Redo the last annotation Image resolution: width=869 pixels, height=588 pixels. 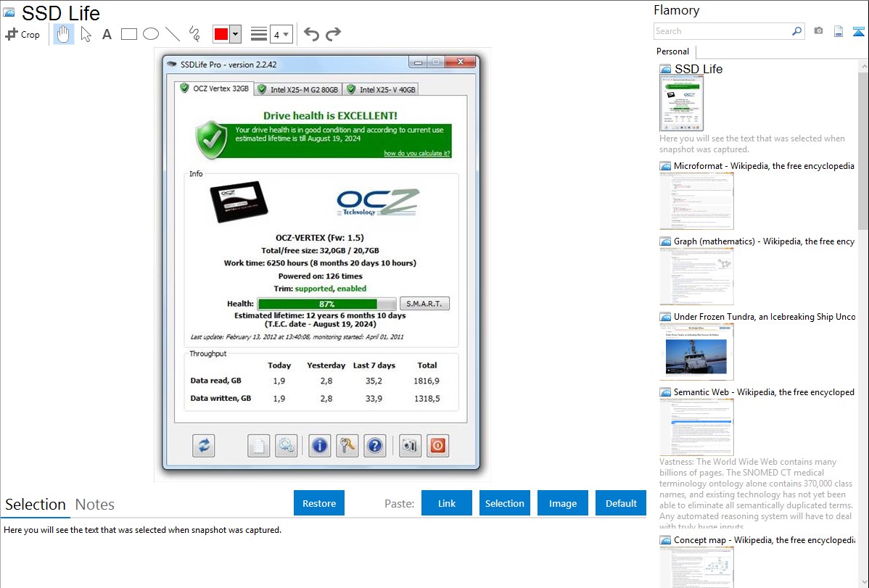(x=333, y=34)
